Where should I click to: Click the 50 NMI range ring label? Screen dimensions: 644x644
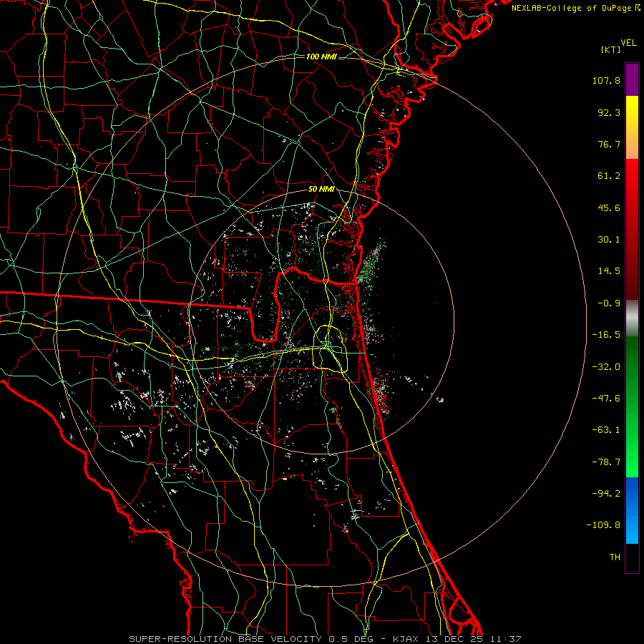click(321, 190)
